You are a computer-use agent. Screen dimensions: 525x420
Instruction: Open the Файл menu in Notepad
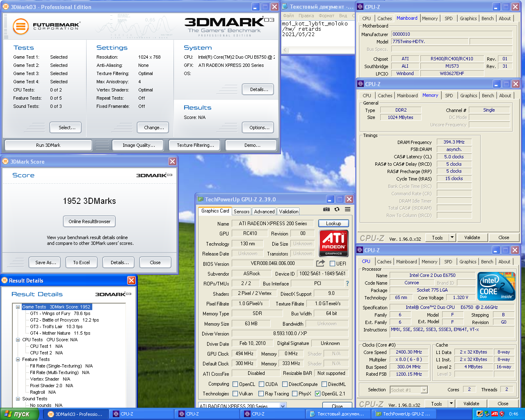coord(288,16)
